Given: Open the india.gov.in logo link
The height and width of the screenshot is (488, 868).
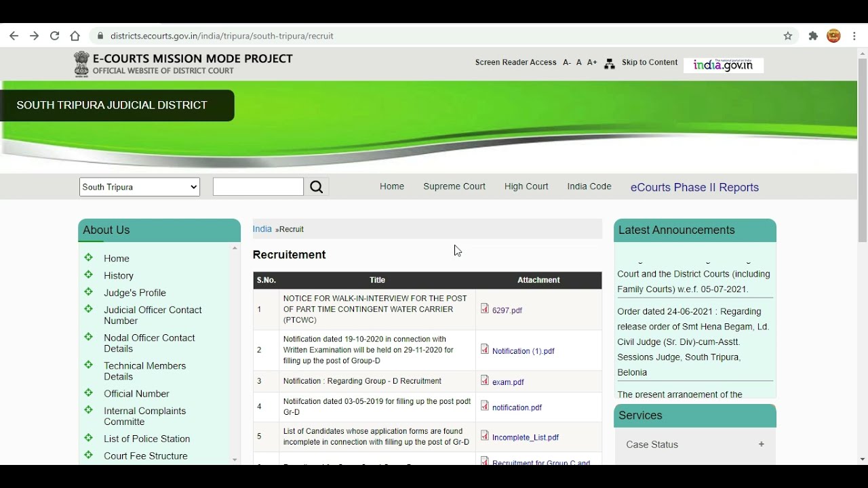Looking at the screenshot, I should pyautogui.click(x=724, y=65).
